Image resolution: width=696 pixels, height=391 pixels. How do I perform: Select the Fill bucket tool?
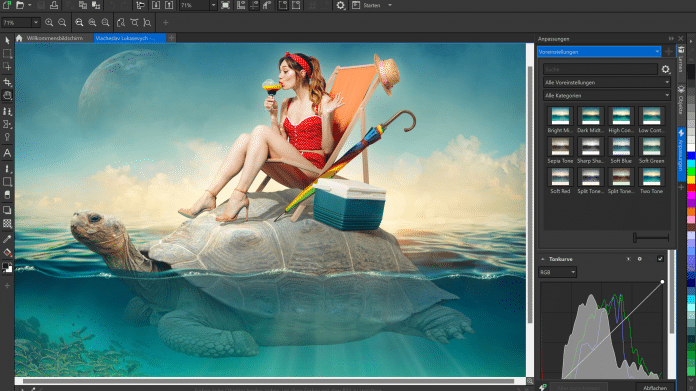[7, 253]
